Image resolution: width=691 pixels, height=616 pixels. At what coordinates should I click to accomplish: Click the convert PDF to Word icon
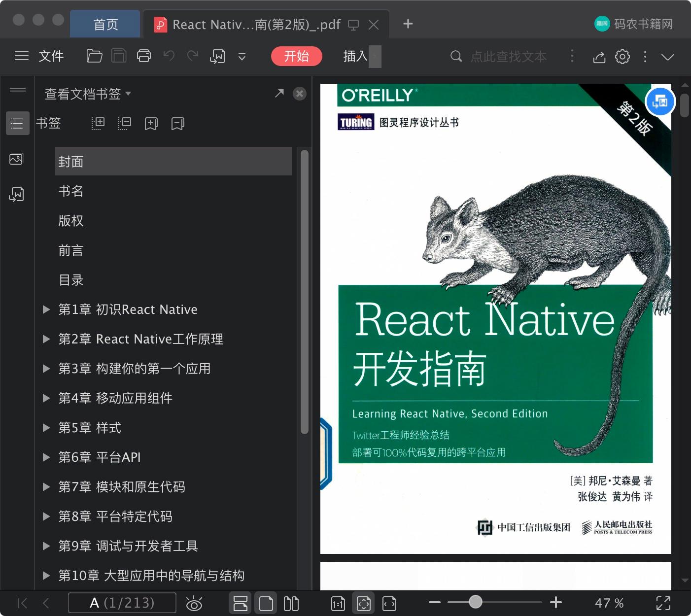[217, 57]
